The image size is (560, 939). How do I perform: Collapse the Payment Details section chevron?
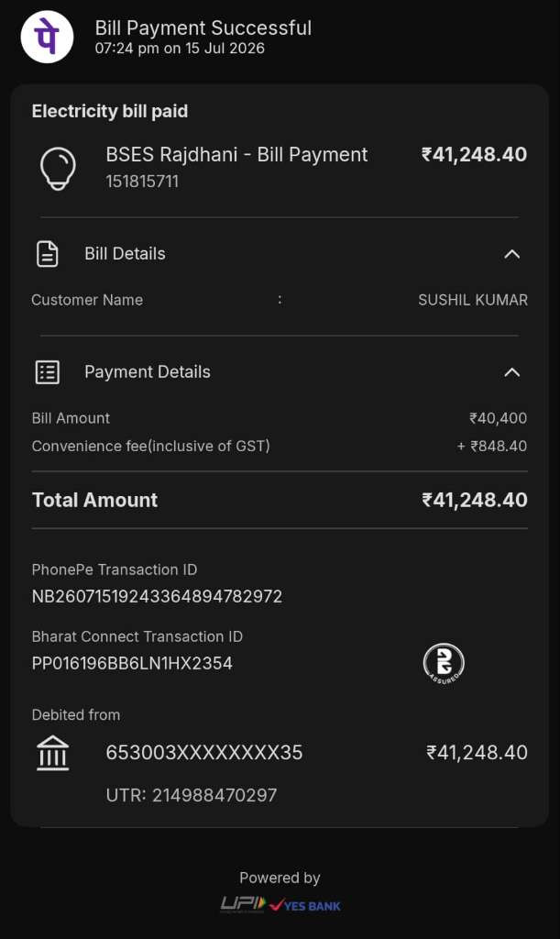tap(512, 372)
